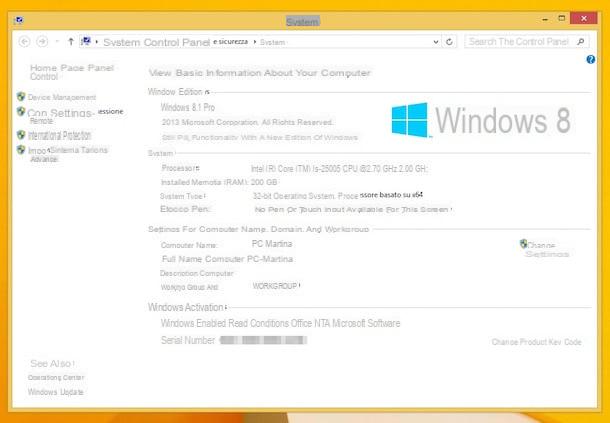
Task: Click shield icon beside Device Management
Action: [21, 97]
